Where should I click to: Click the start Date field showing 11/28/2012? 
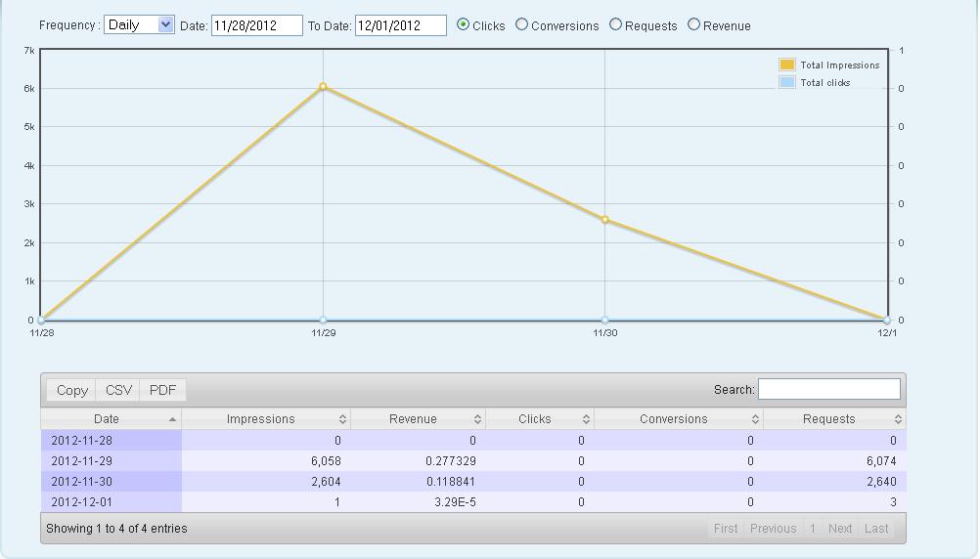tap(256, 25)
